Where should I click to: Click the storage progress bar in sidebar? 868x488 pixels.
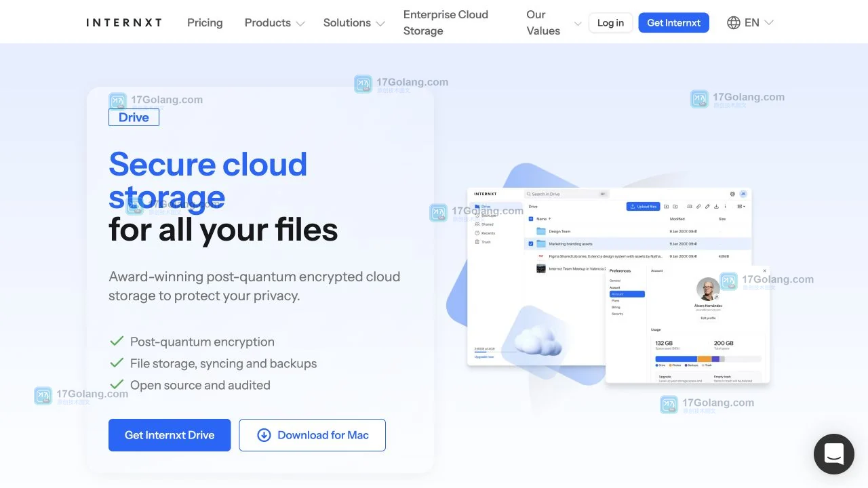tap(497, 352)
